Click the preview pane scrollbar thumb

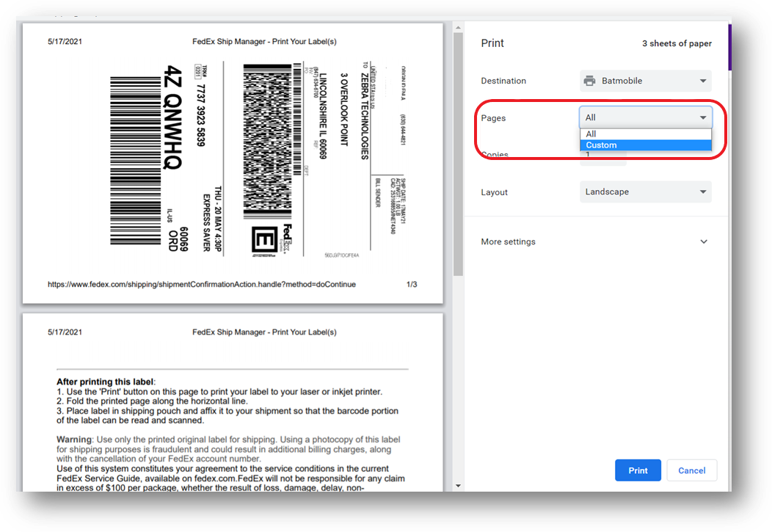tap(458, 155)
